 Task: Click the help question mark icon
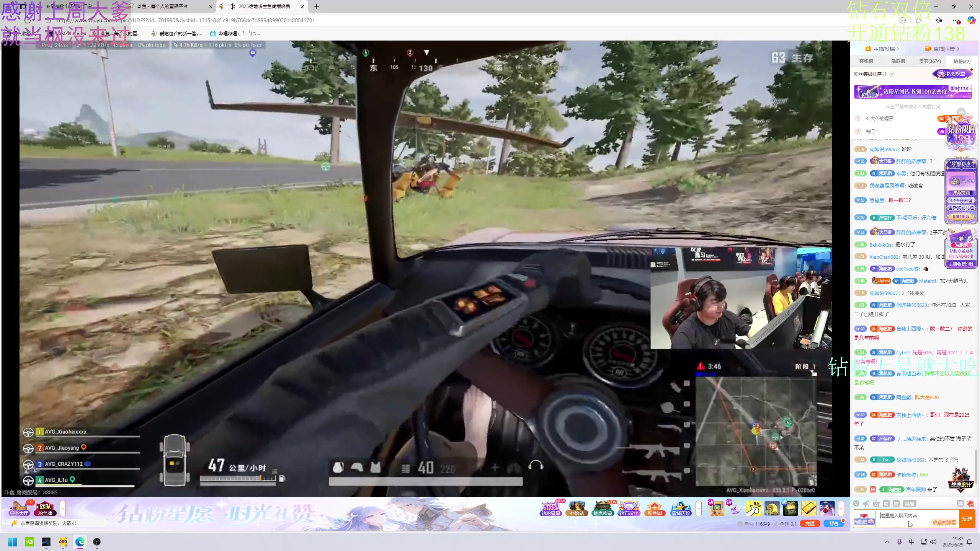[892, 74]
